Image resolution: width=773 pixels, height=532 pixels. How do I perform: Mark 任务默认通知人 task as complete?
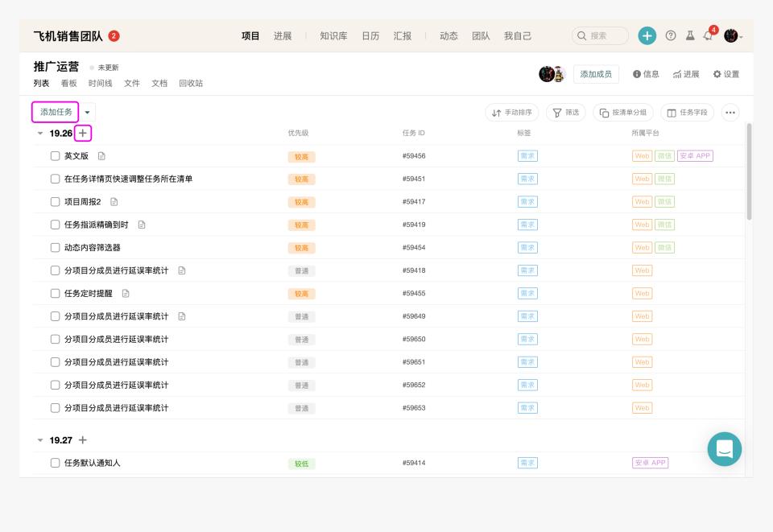[56, 463]
